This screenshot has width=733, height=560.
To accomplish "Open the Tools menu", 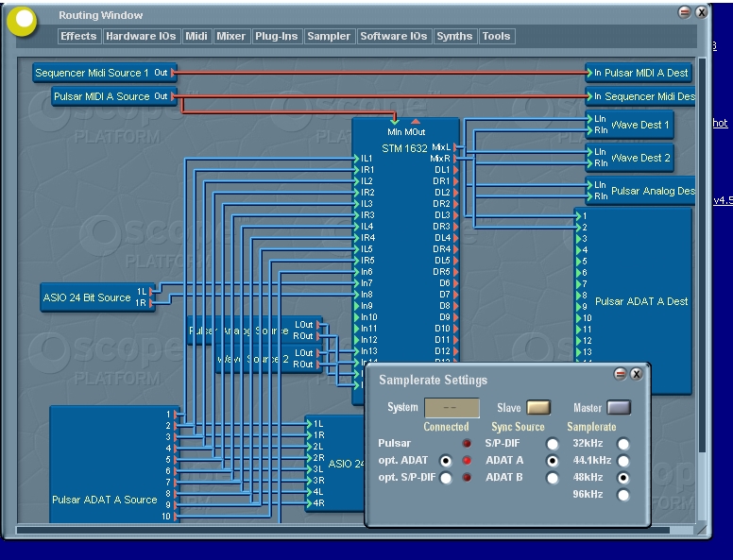I will 497,37.
